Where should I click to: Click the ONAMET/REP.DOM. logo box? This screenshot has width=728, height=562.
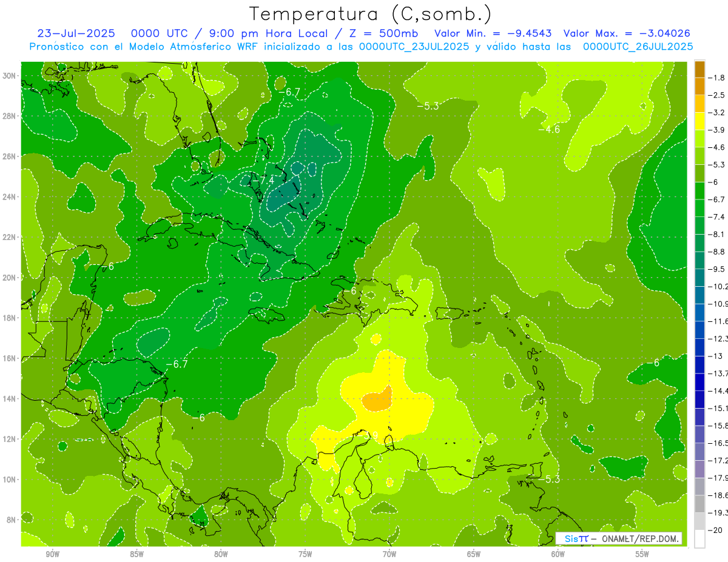[x=619, y=538]
